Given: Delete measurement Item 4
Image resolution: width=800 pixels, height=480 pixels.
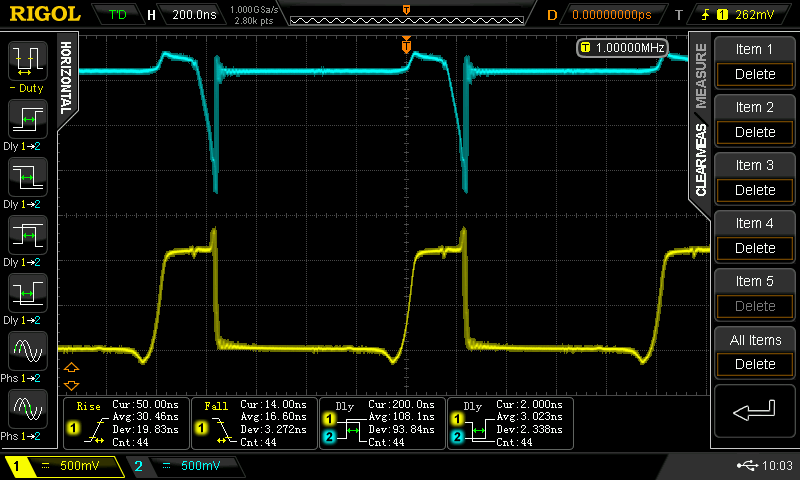Looking at the screenshot, I should [x=755, y=248].
